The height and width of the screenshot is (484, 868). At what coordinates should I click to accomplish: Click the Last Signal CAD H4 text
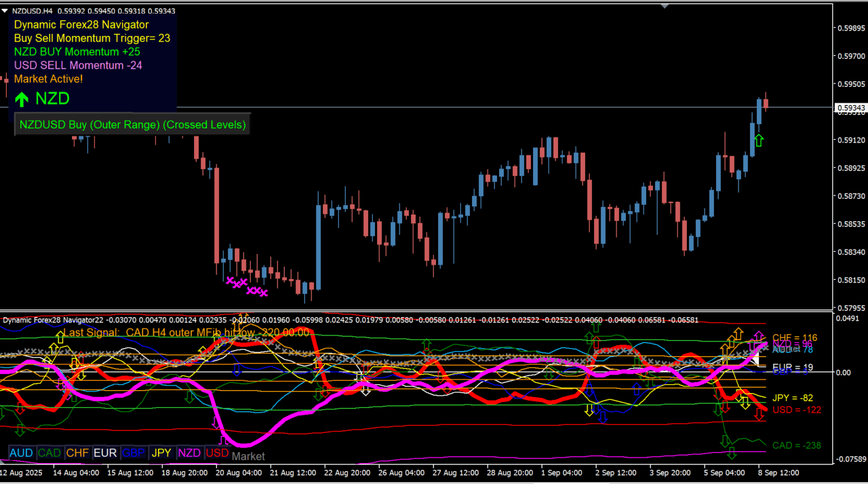click(186, 333)
